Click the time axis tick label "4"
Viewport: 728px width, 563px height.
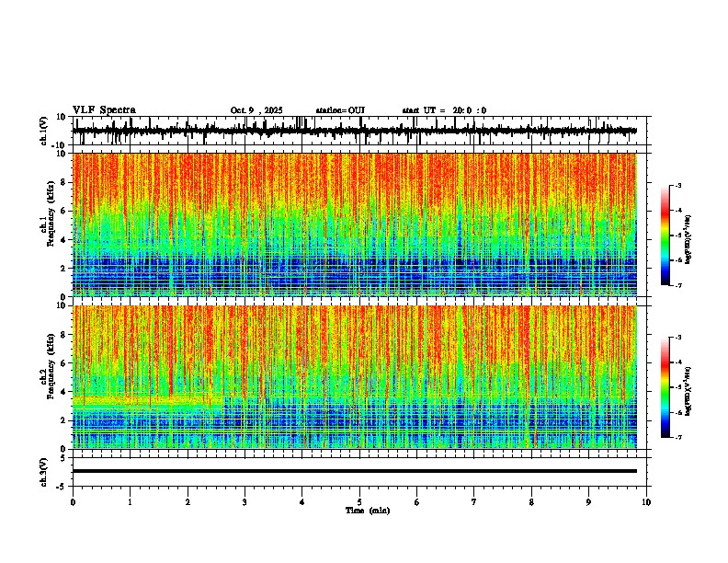point(302,502)
